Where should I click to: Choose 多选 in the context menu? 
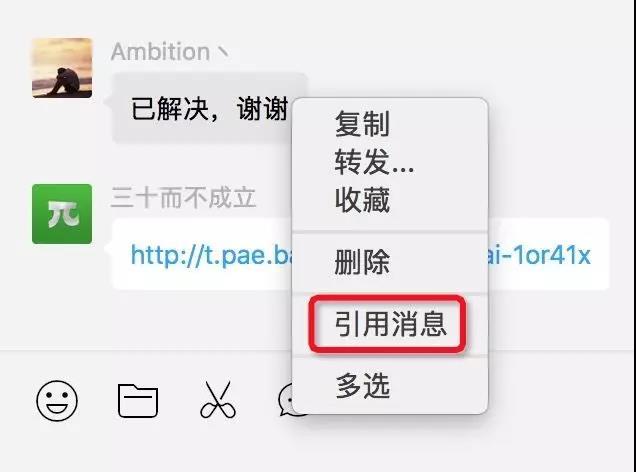[x=363, y=386]
